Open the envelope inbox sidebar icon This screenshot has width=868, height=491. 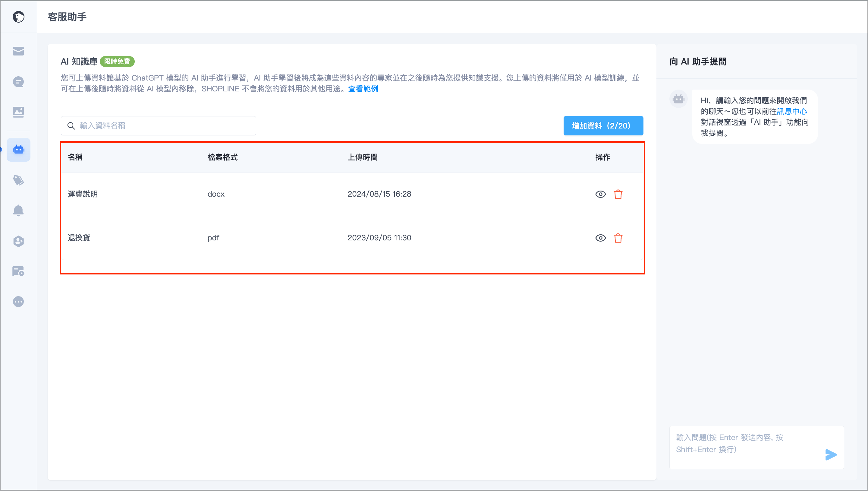18,51
